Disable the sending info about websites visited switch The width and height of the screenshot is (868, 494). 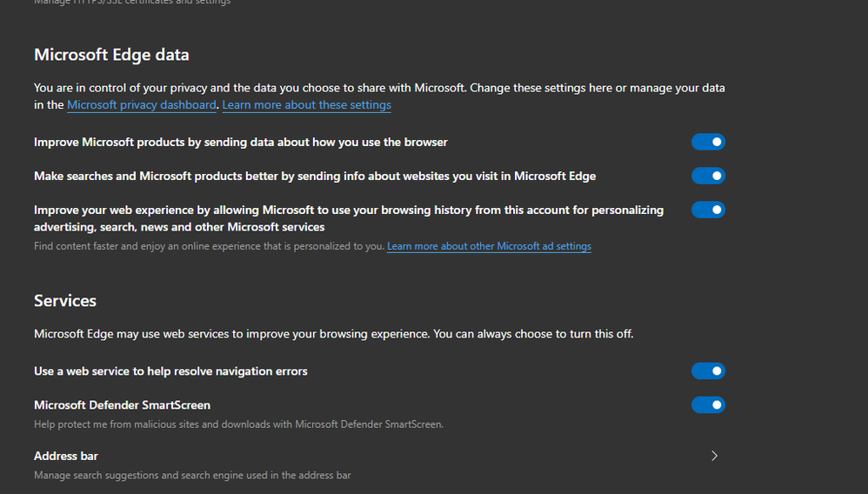pos(708,176)
